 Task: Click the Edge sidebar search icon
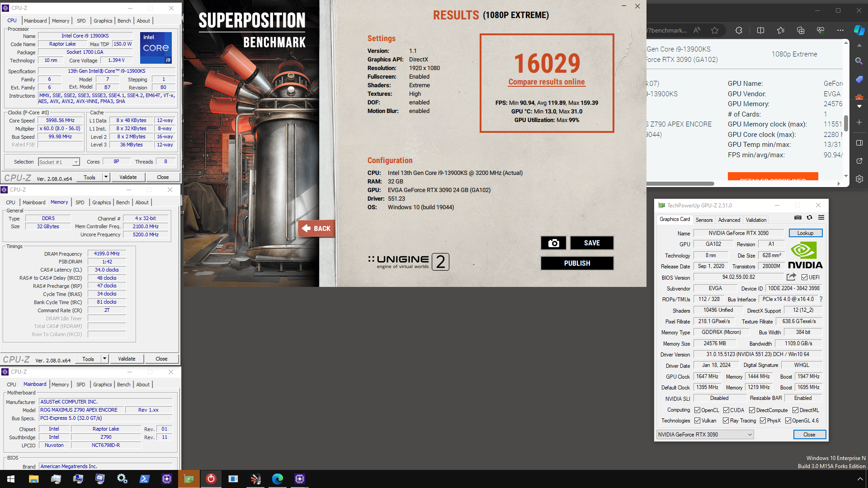point(859,61)
